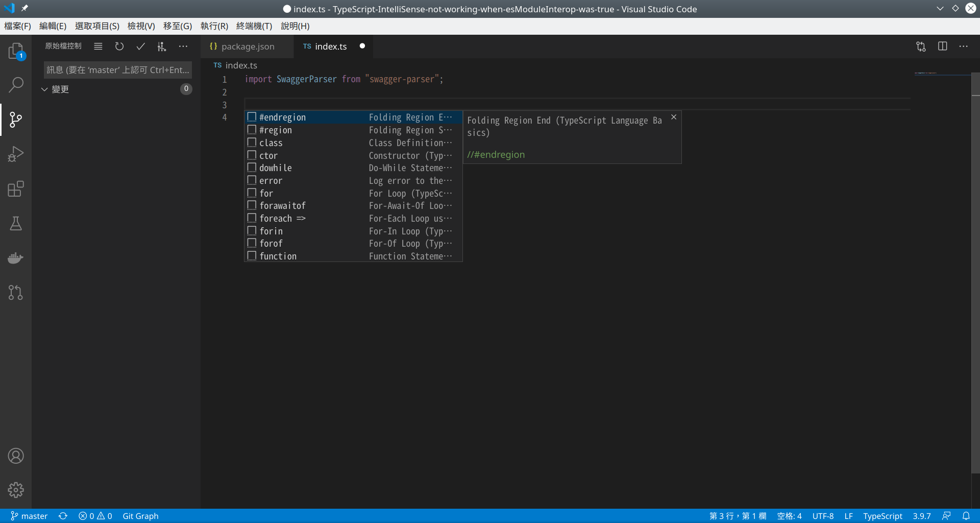Open the 檔案(F) menu
The width and height of the screenshot is (980, 523).
(x=17, y=26)
